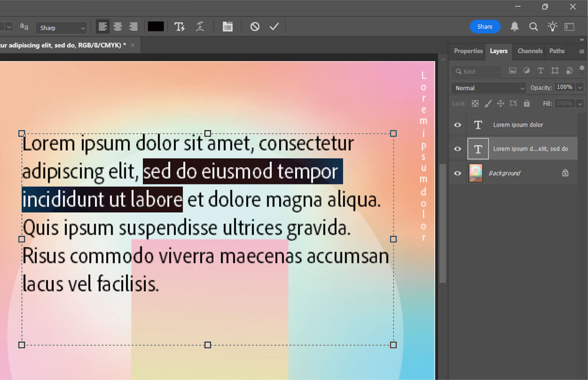Lock position of the selected layer
The width and height of the screenshot is (588, 380).
[x=500, y=103]
